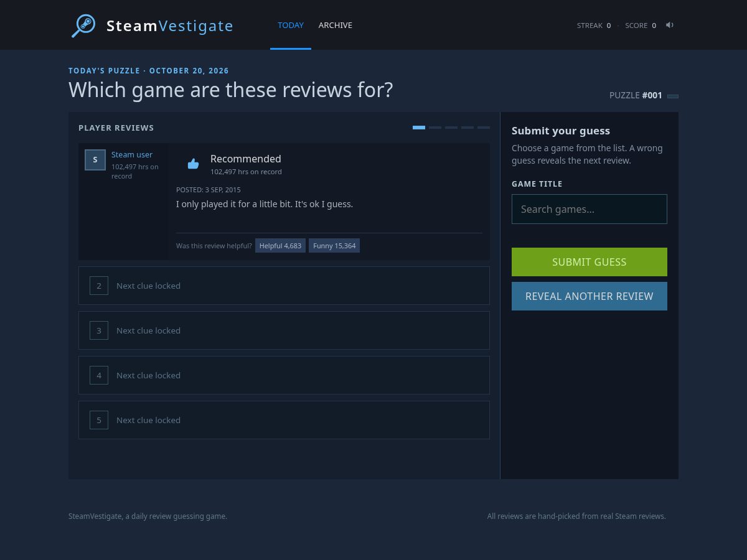Click the locked clue number 5 badge
Image resolution: width=747 pixels, height=560 pixels.
(x=99, y=420)
